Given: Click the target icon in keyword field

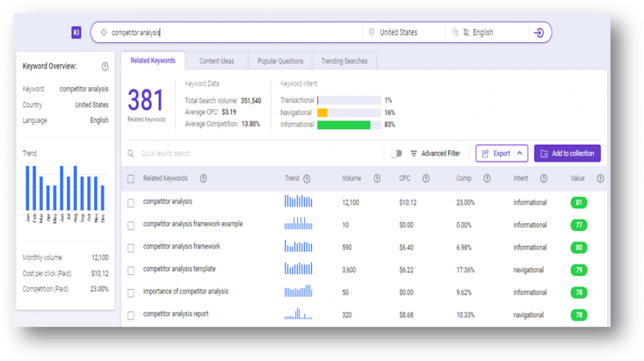Looking at the screenshot, I should pyautogui.click(x=104, y=33).
